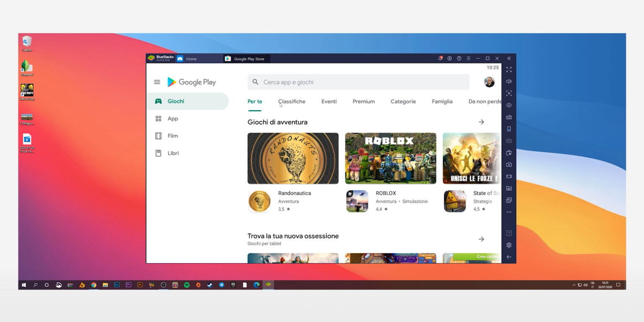Launch Spotify from the Windows taskbar
Viewport: 644px width, 322px height.
186,285
